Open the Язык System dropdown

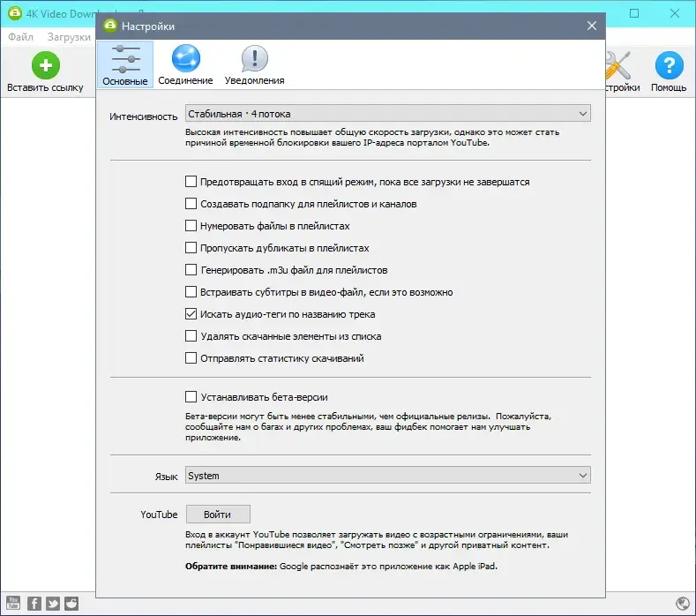(x=387, y=475)
